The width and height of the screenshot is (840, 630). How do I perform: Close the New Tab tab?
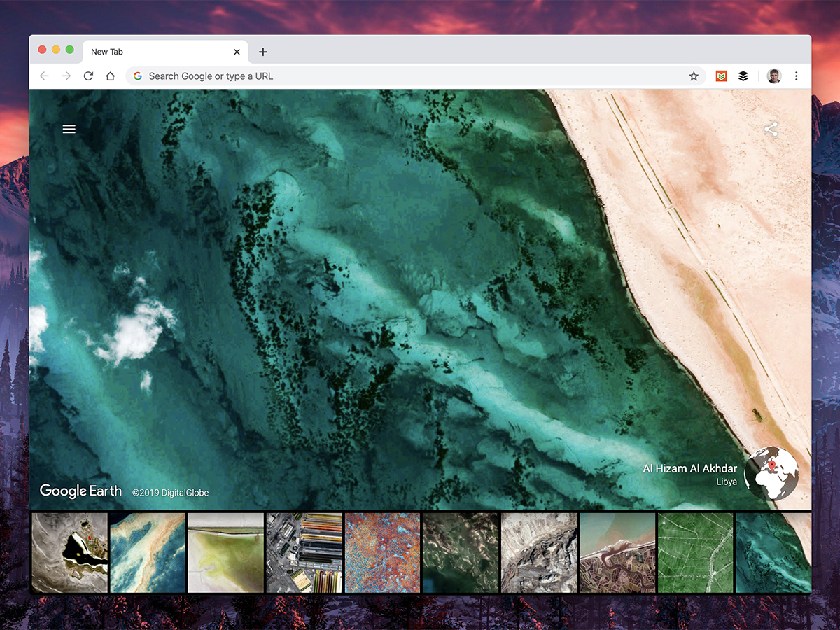pos(237,52)
